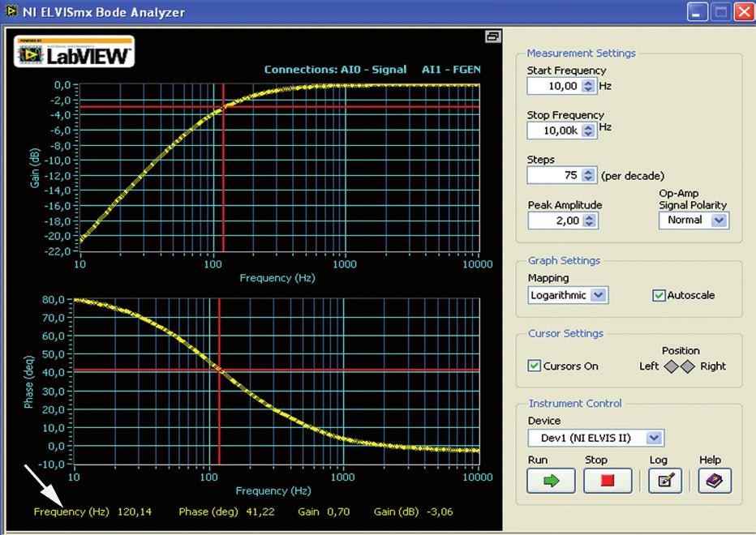756x535 pixels.
Task: Move cursor with Right position diamond
Action: (688, 366)
